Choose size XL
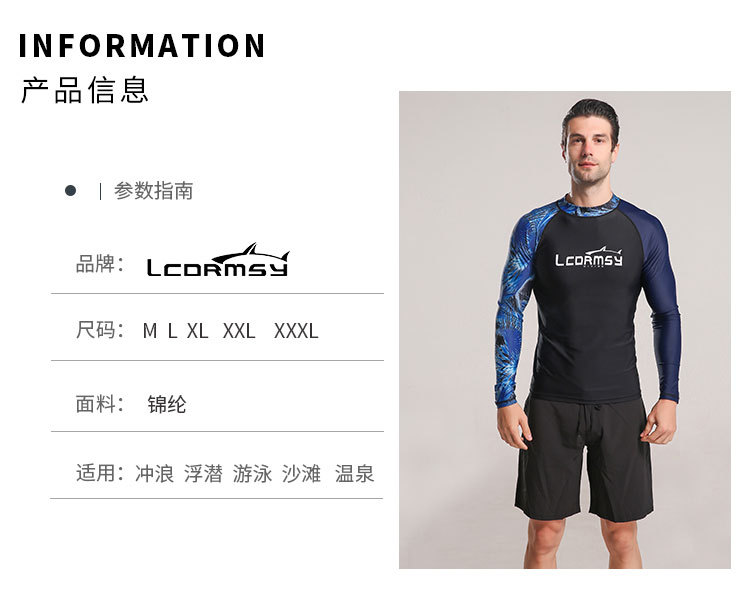 pos(198,331)
